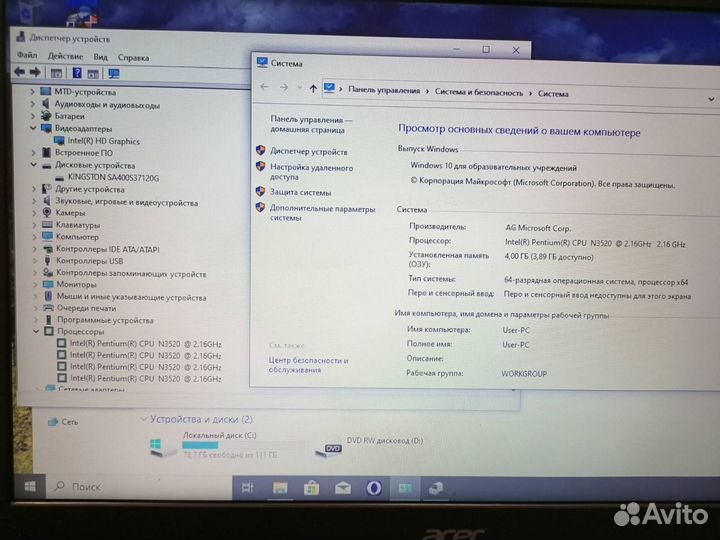This screenshot has width=720, height=540.
Task: Expand Звуковые, игровые и видеоустройства node
Action: pyautogui.click(x=34, y=200)
